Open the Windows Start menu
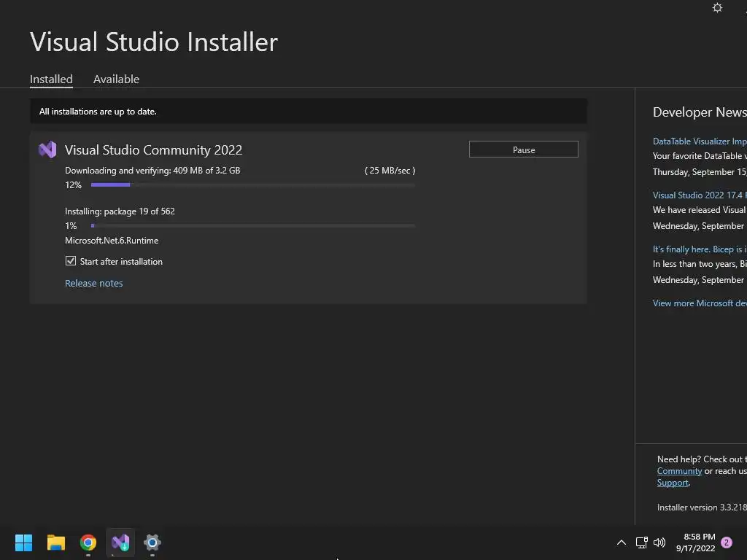Viewport: 747px width, 560px height. point(23,542)
